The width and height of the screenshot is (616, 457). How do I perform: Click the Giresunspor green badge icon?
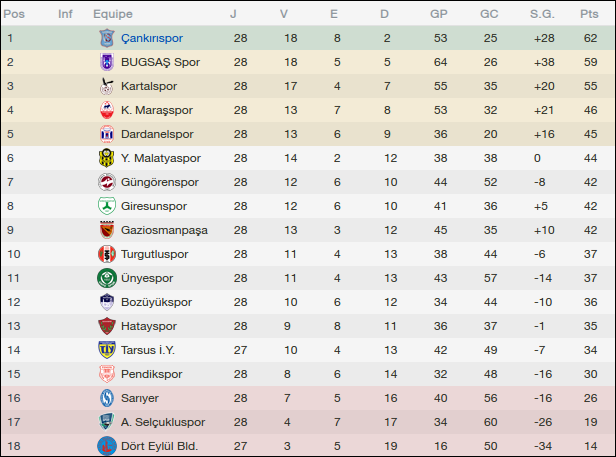click(106, 206)
